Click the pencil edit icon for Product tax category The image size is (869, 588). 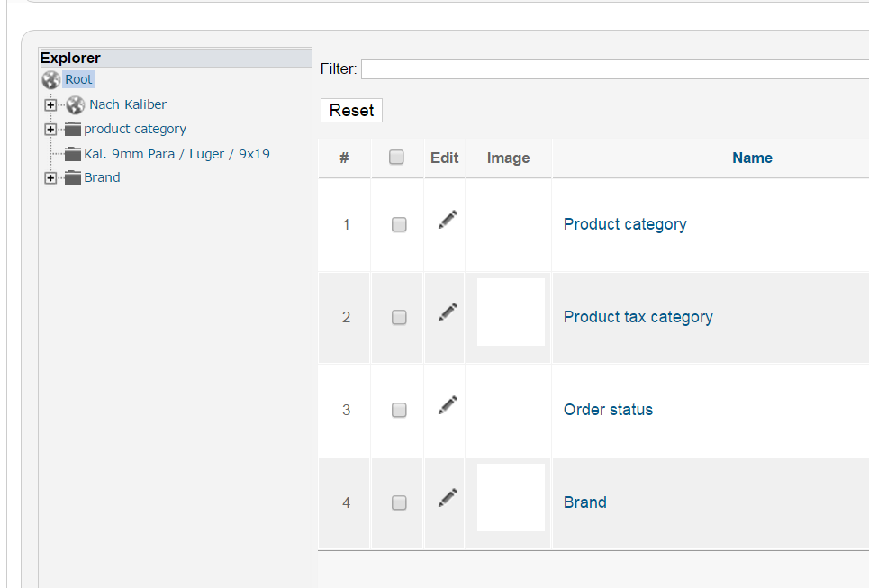coord(448,312)
